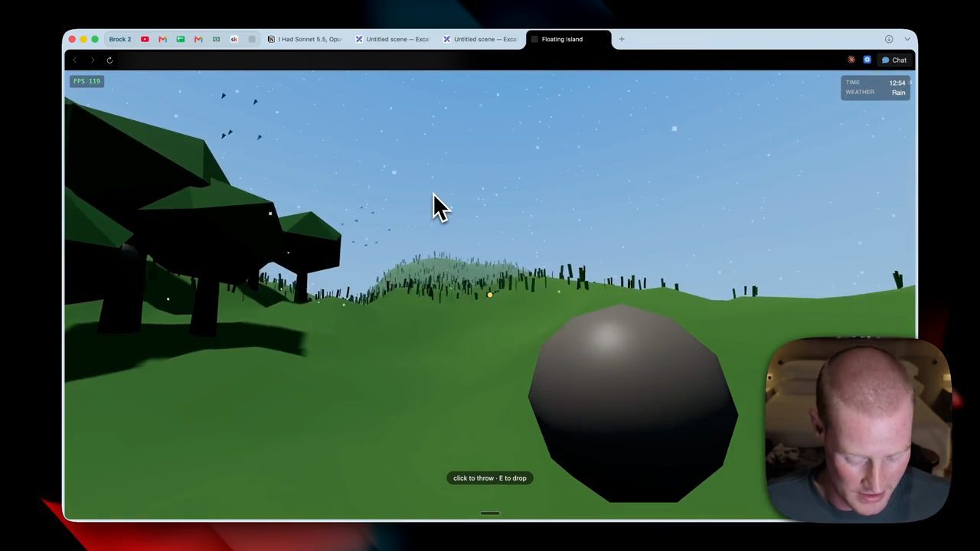The image size is (980, 551).
Task: Open the pinned tab labeled sk
Action: tap(234, 39)
